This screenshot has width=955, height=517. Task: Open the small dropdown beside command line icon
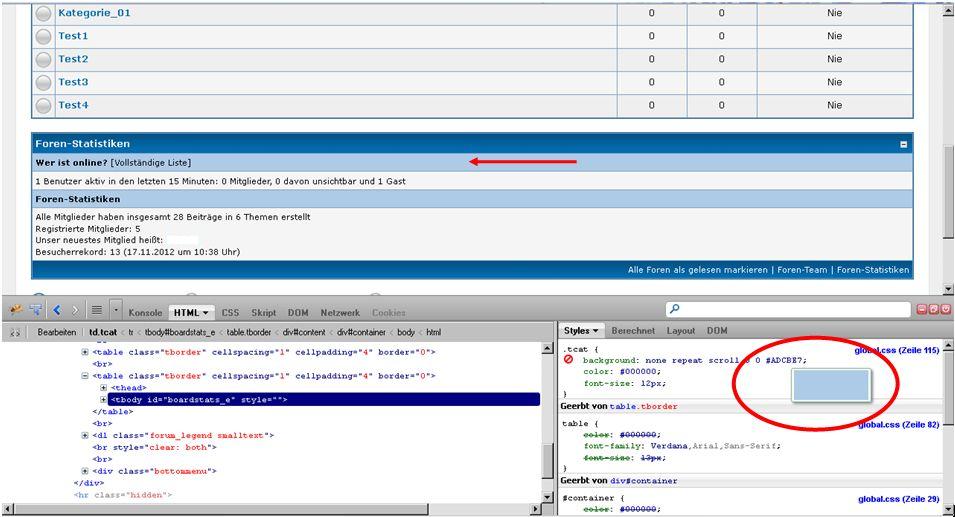[116, 310]
